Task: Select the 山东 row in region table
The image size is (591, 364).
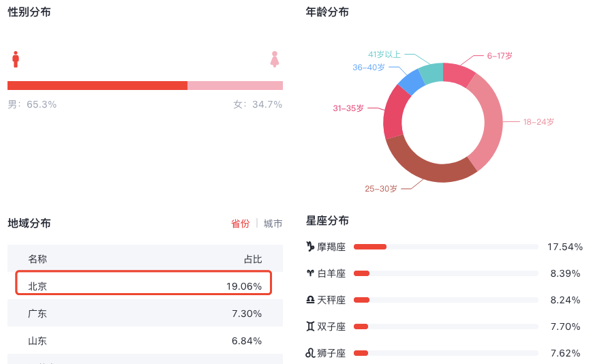Action: click(144, 341)
